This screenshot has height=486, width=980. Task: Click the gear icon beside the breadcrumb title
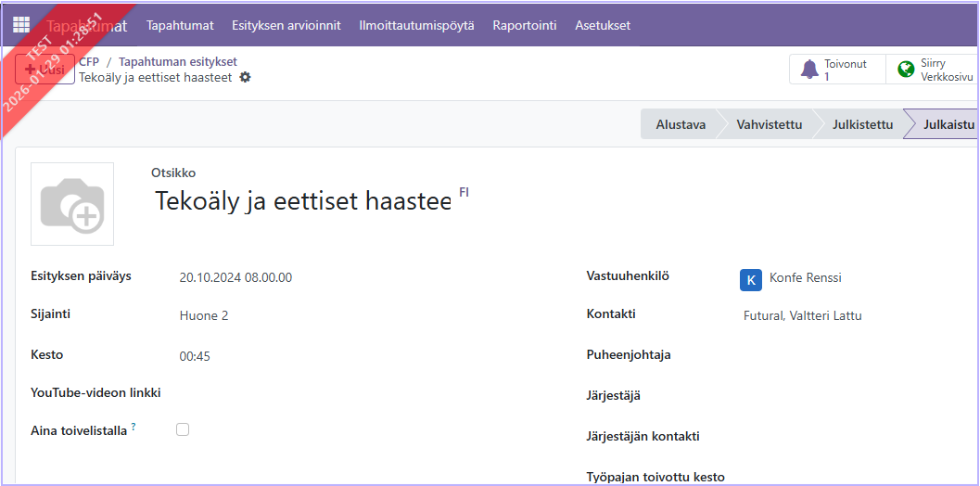(245, 78)
